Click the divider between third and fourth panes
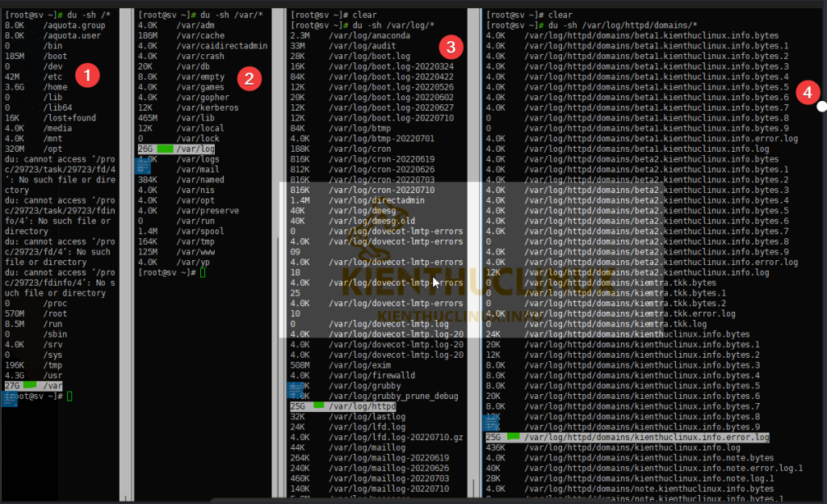This screenshot has width=827, height=504. click(x=475, y=250)
